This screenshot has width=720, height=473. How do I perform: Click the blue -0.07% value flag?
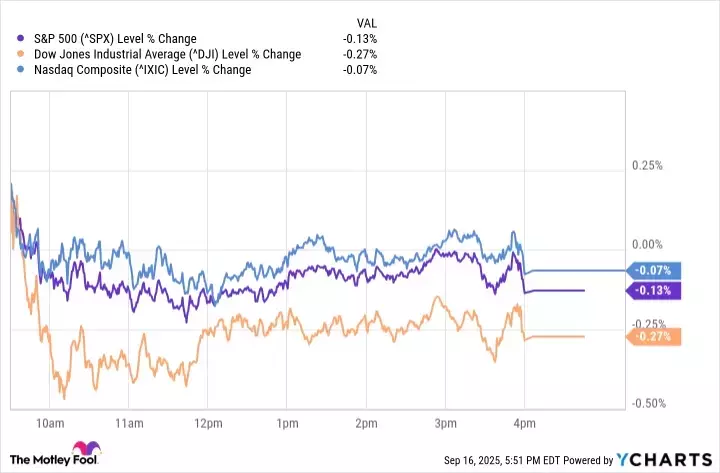click(654, 270)
